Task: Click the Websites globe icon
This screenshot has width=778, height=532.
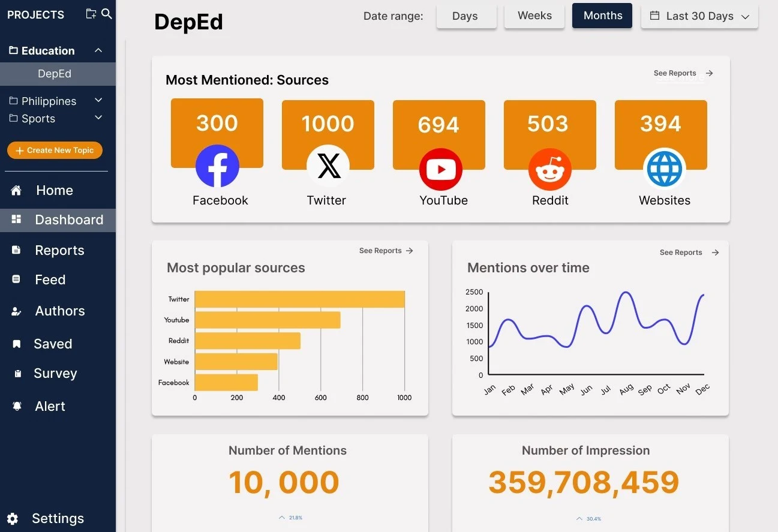Action: tap(664, 169)
